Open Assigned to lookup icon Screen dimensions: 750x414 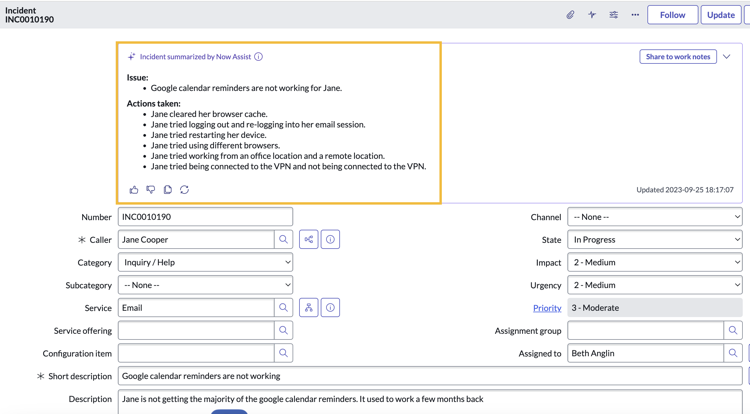pos(733,353)
